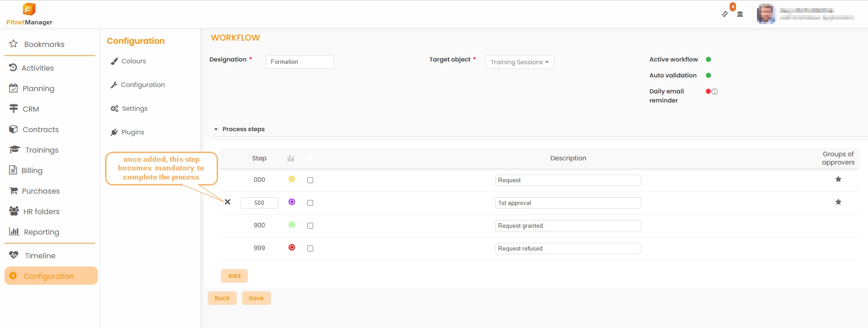
Task: Tick the checkbox in the 000 Request row
Action: (310, 180)
